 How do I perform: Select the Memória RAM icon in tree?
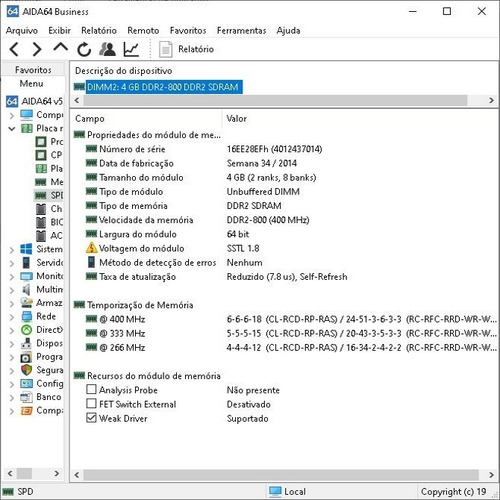coord(41,182)
